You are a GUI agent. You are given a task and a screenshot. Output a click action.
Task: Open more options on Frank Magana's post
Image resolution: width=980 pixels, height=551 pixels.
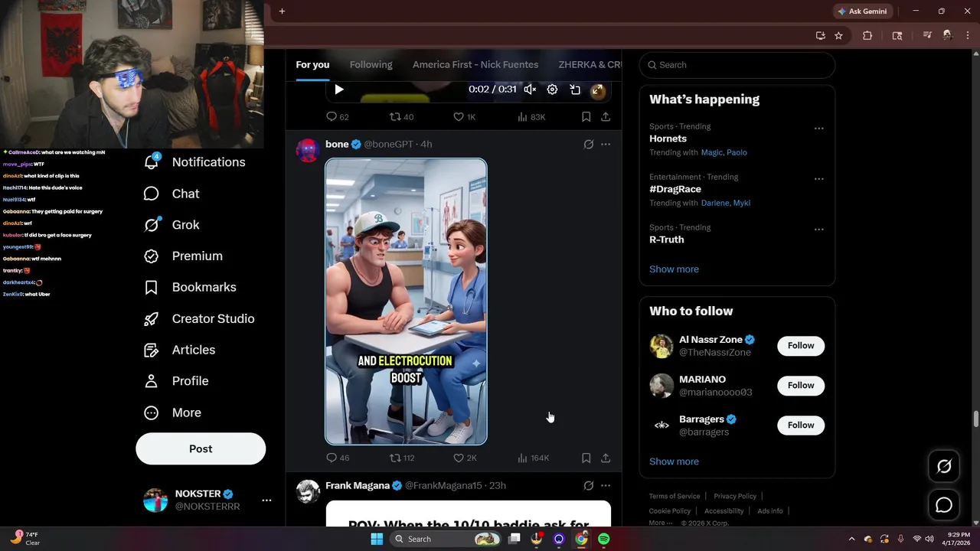pyautogui.click(x=606, y=485)
